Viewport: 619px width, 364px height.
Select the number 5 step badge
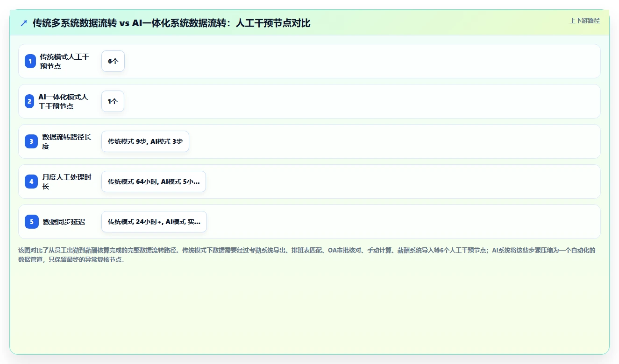[x=32, y=222]
